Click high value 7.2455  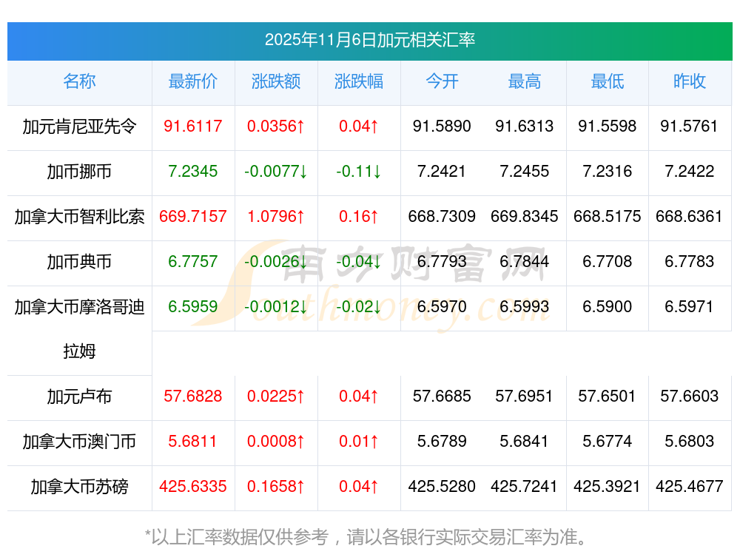point(525,172)
